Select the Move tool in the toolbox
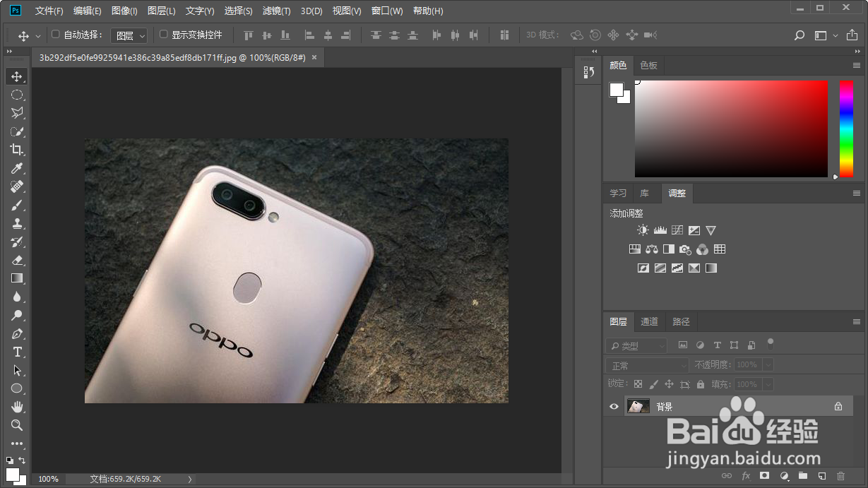868x488 pixels. pos(17,76)
